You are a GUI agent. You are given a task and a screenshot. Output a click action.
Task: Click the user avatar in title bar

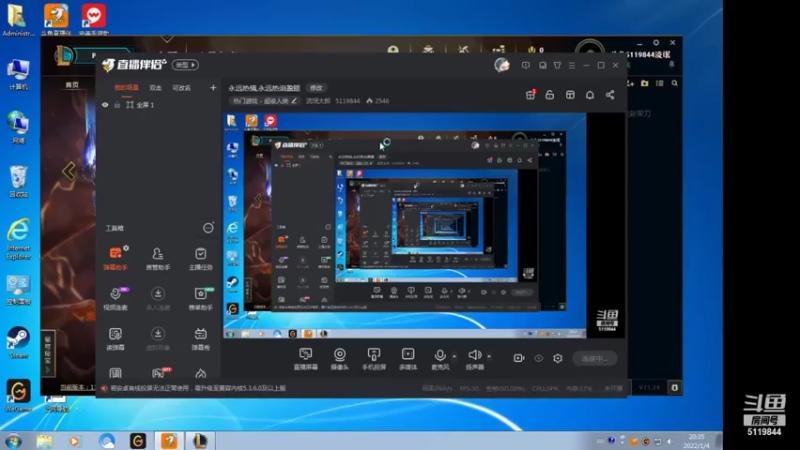[502, 65]
